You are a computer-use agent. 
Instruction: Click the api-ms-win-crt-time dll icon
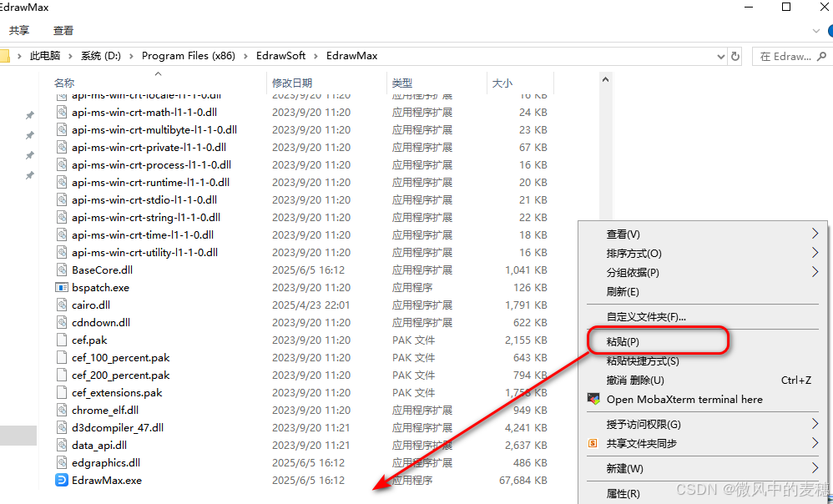click(x=62, y=234)
